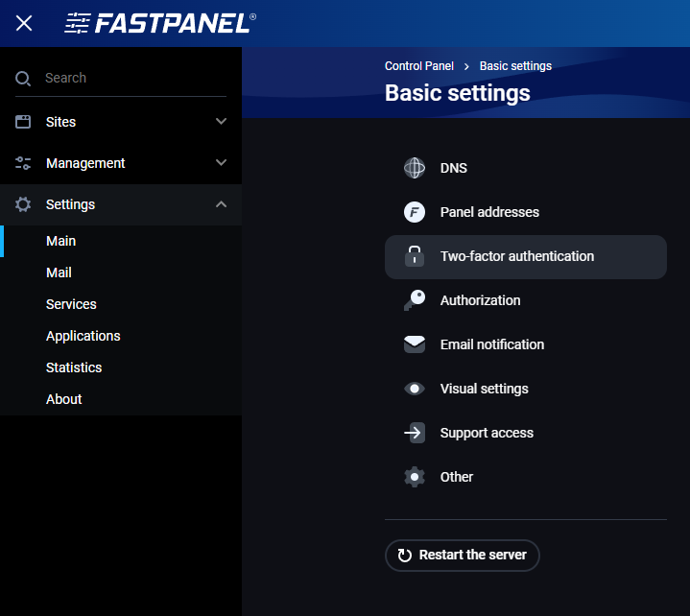Expand the Management section chevron
This screenshot has width=690, height=616.
click(221, 162)
